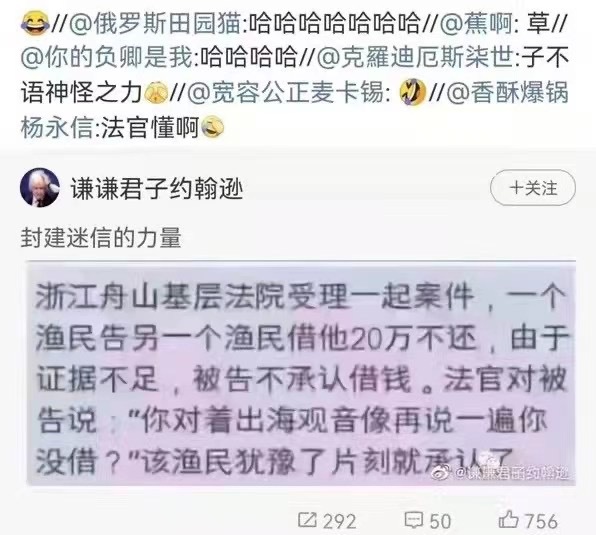The height and width of the screenshot is (535, 596).
Task: Open the embedded image about 浙江舟山 case
Action: (x=301, y=373)
